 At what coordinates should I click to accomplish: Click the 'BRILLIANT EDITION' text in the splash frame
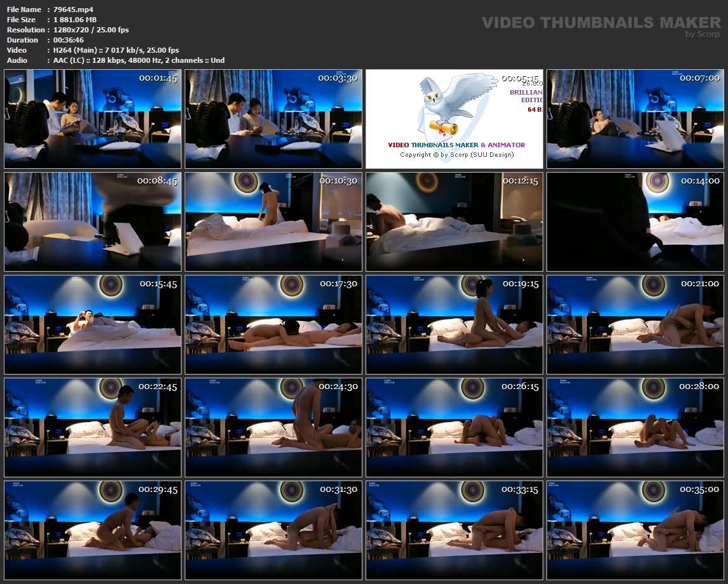tap(526, 96)
